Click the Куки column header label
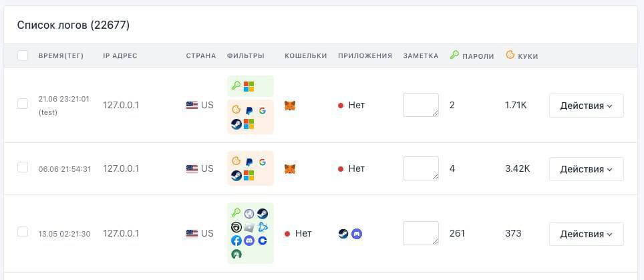The width and height of the screenshot is (644, 280). [528, 56]
